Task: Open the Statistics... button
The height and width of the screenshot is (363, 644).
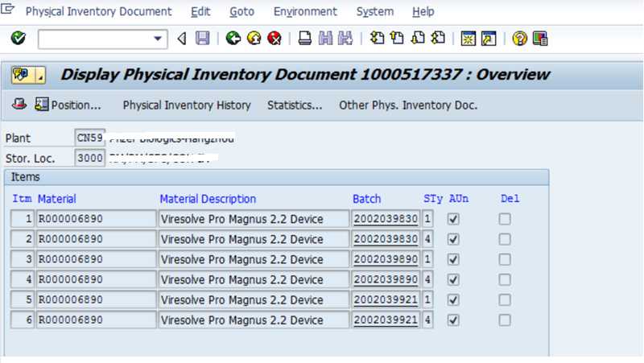Action: click(295, 105)
